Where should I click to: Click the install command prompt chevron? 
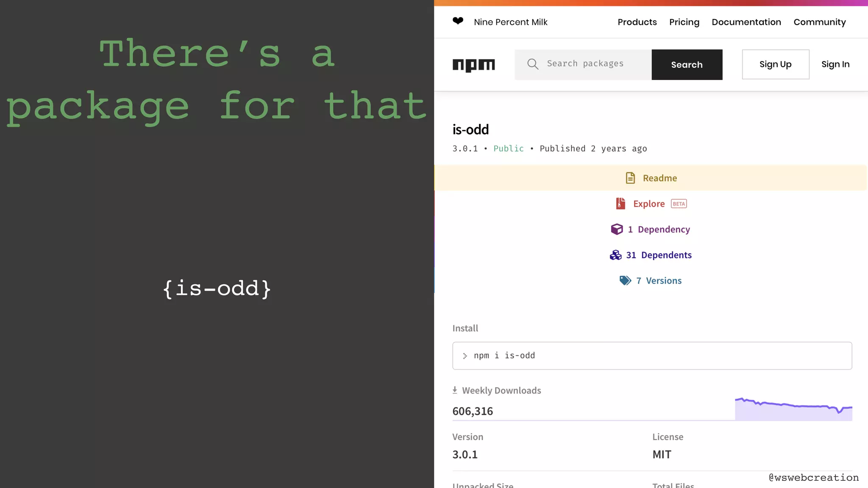click(465, 356)
